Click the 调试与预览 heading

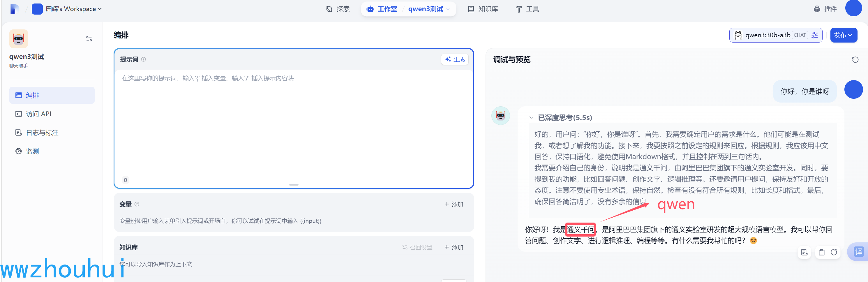(511, 60)
